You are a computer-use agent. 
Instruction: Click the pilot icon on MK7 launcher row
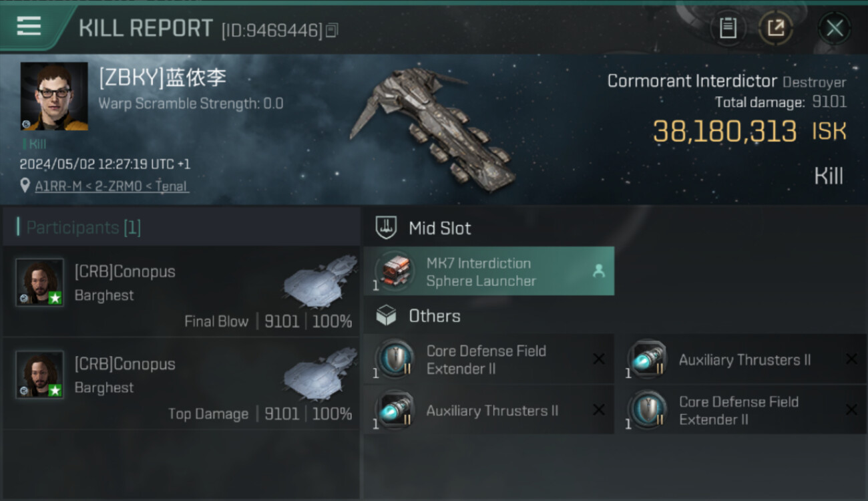click(598, 271)
